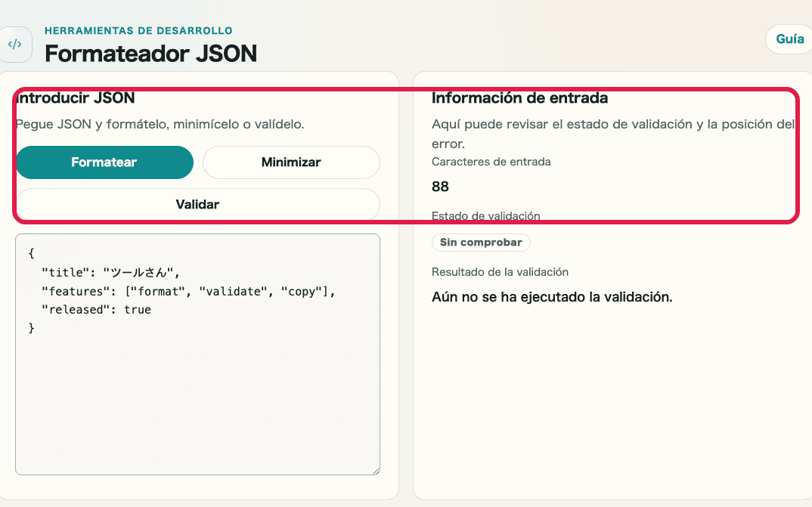Select the Sin comprobar status badge
This screenshot has width=812, height=507.
pos(481,243)
